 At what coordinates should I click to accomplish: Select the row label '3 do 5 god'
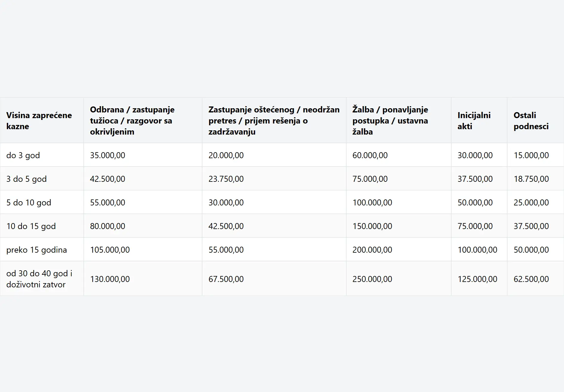click(x=27, y=179)
